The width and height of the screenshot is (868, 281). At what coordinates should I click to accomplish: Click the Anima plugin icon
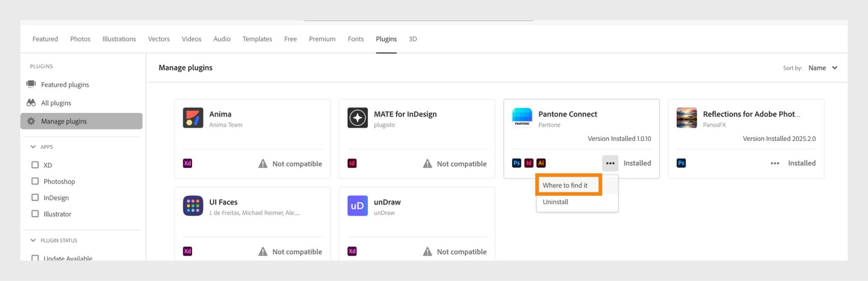point(193,118)
